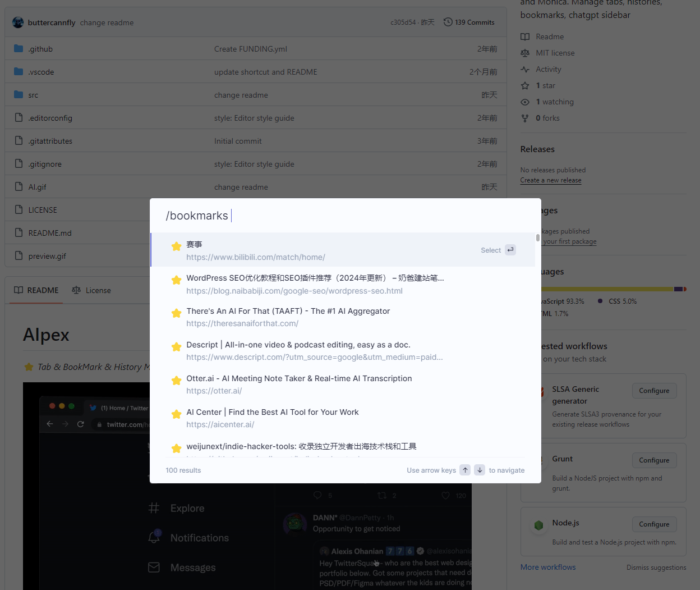Open the .github folder name link
Image resolution: width=700 pixels, height=590 pixels.
tap(40, 49)
